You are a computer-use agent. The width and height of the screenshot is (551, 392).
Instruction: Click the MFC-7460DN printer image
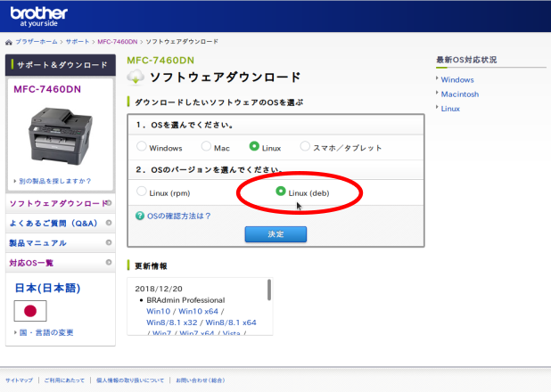click(x=61, y=136)
